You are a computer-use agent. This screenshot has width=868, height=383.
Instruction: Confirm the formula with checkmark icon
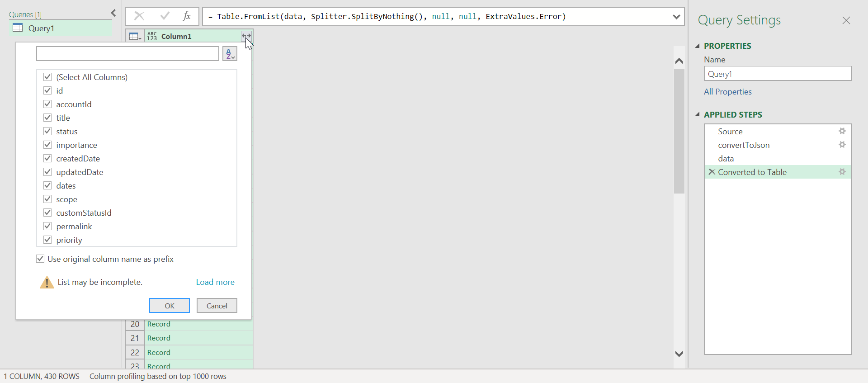(x=165, y=16)
